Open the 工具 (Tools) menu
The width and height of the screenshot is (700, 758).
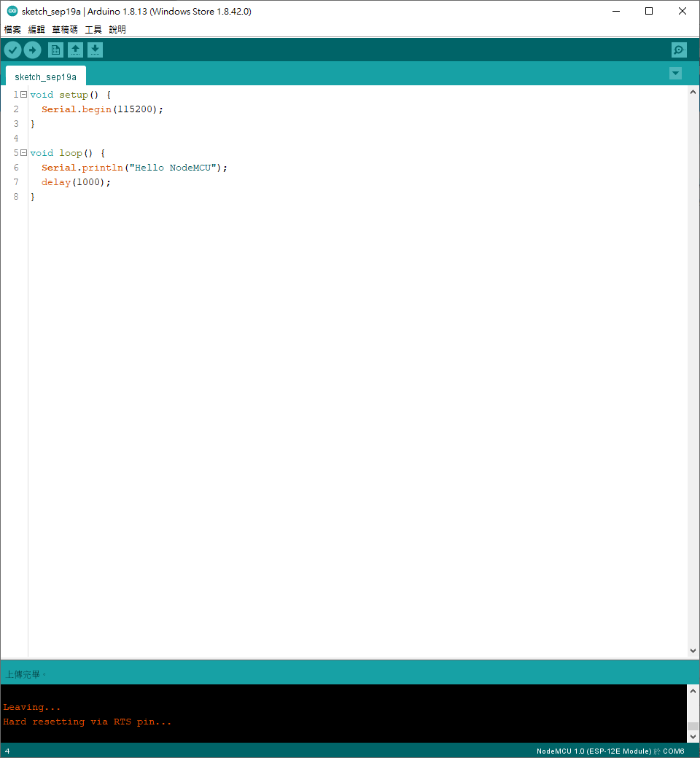pos(93,29)
